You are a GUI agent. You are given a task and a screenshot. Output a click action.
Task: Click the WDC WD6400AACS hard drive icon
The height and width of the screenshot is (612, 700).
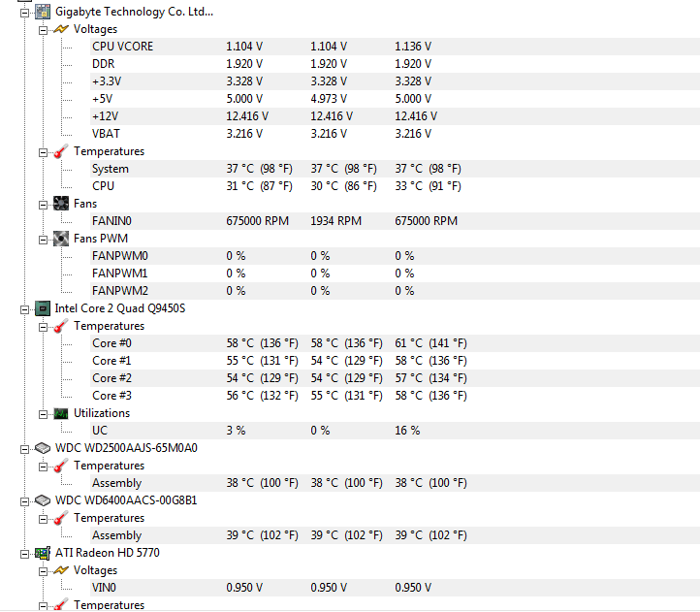(x=43, y=500)
